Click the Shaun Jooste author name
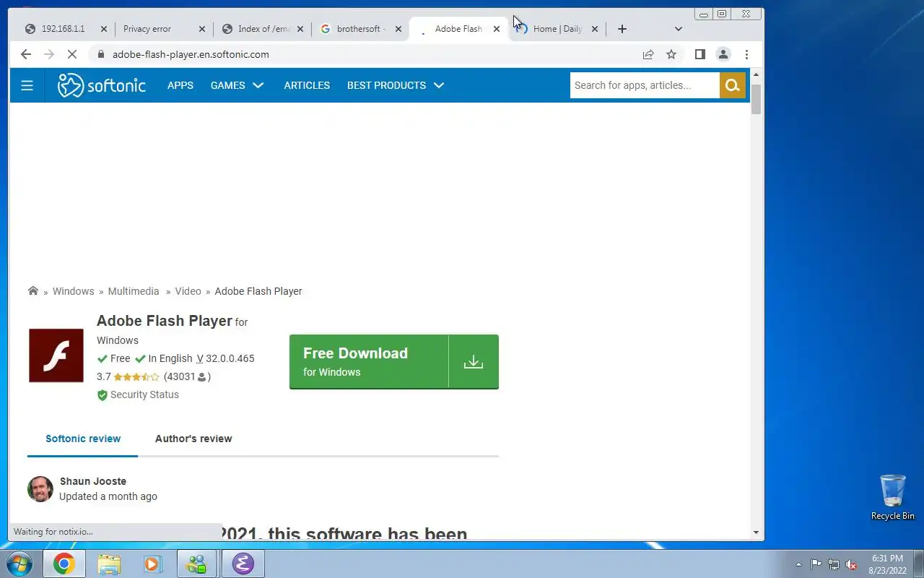 pyautogui.click(x=93, y=481)
